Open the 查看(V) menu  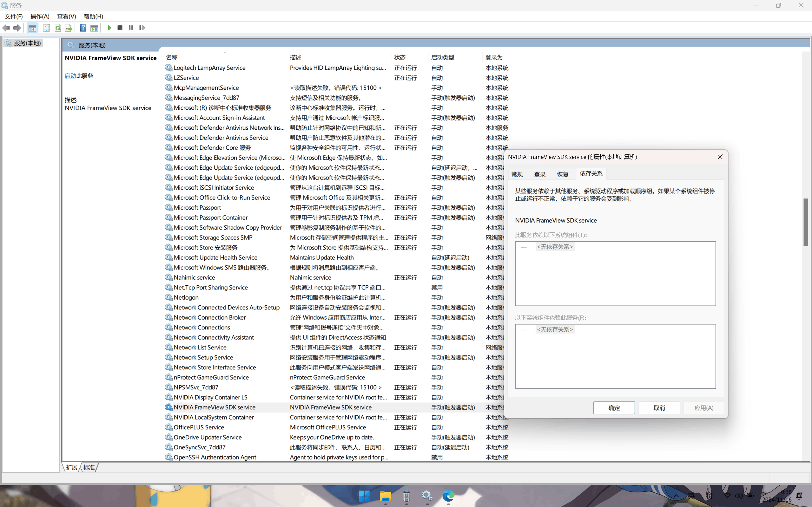coord(66,16)
